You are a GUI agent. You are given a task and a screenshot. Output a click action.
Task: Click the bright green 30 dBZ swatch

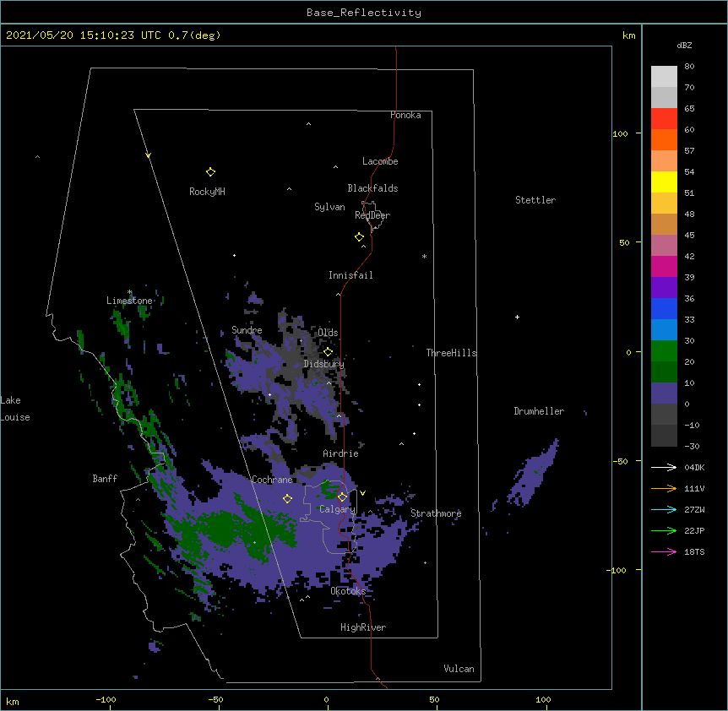(x=664, y=351)
